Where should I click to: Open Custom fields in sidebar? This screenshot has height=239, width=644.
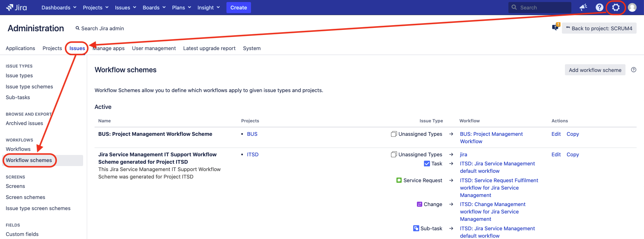point(22,234)
